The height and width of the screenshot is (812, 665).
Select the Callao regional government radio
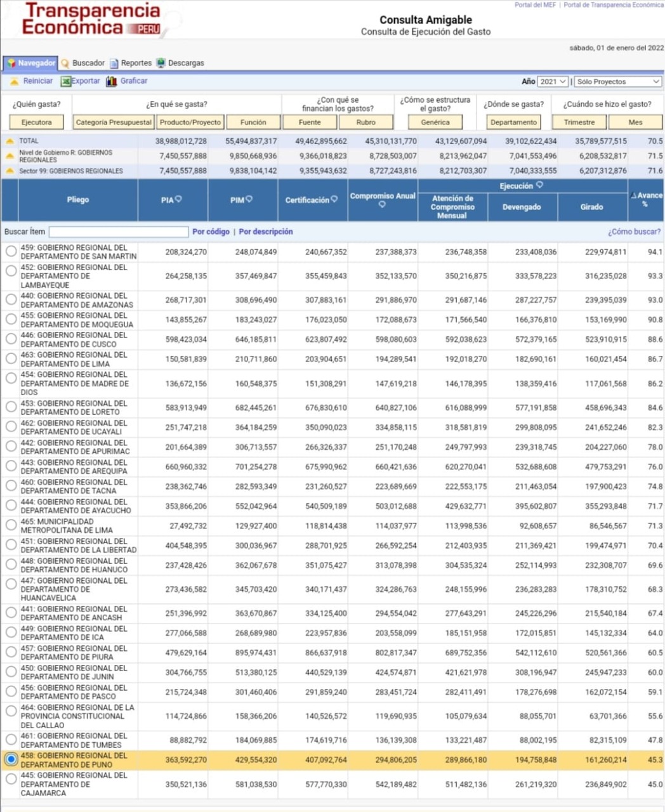11,711
